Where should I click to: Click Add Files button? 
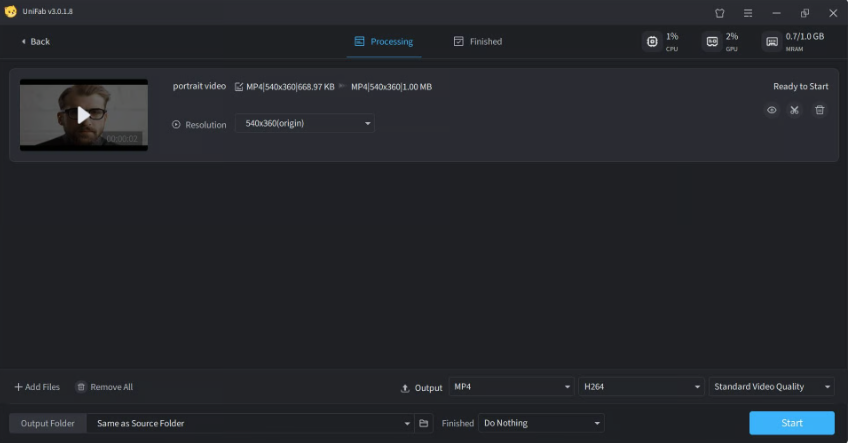[x=37, y=387]
